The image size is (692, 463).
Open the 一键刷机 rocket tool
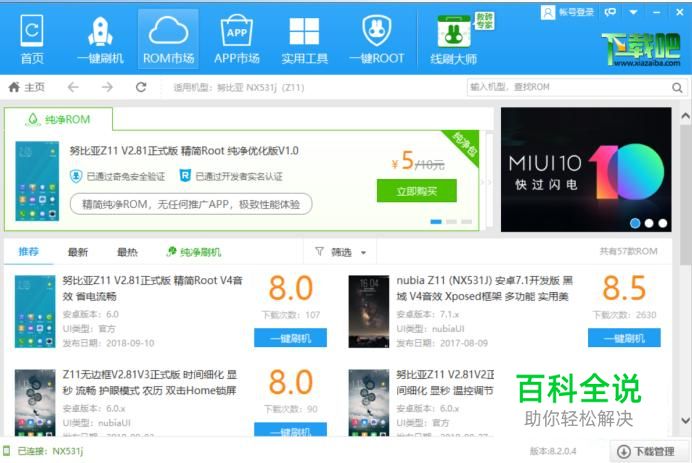100,40
